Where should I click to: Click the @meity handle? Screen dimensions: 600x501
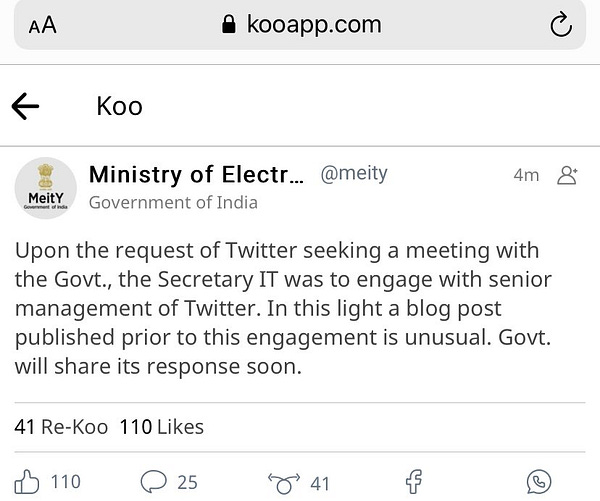point(354,173)
